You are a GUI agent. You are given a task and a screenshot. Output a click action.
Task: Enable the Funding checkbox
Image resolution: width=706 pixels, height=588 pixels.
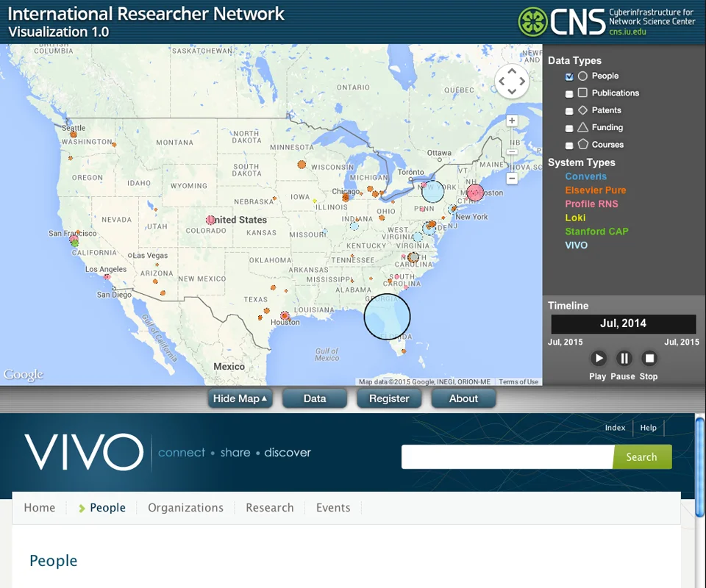569,128
